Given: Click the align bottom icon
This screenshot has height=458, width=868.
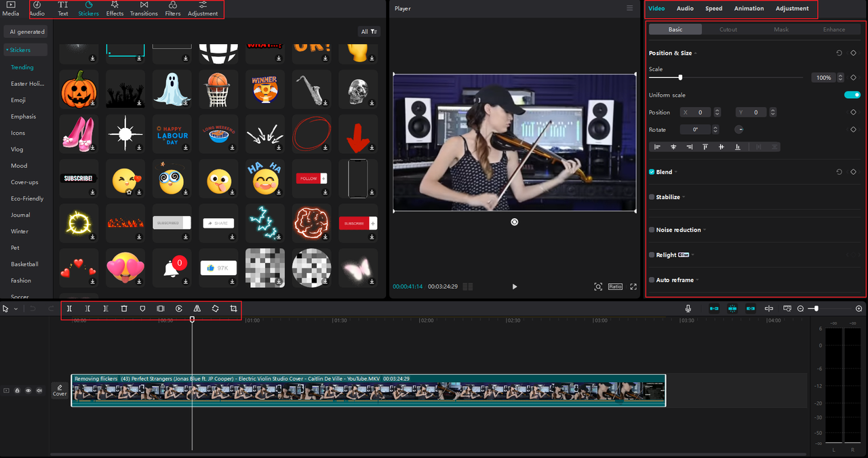Looking at the screenshot, I should pos(738,146).
